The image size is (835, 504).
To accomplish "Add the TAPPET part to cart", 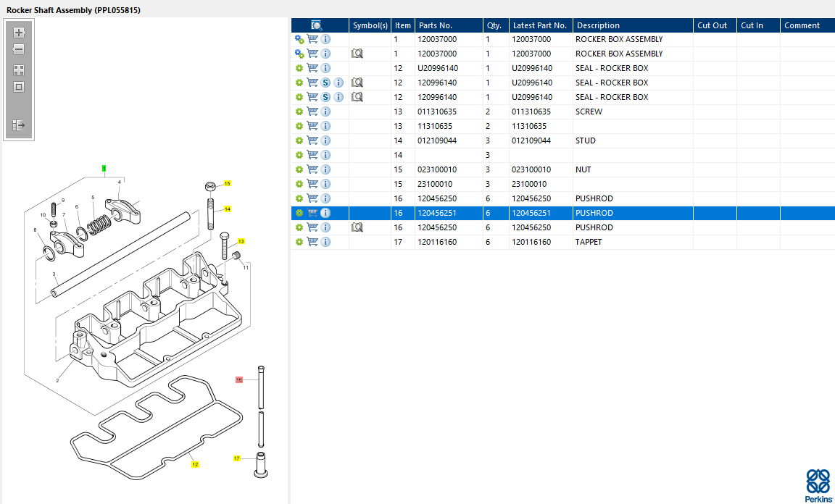I will coord(312,242).
